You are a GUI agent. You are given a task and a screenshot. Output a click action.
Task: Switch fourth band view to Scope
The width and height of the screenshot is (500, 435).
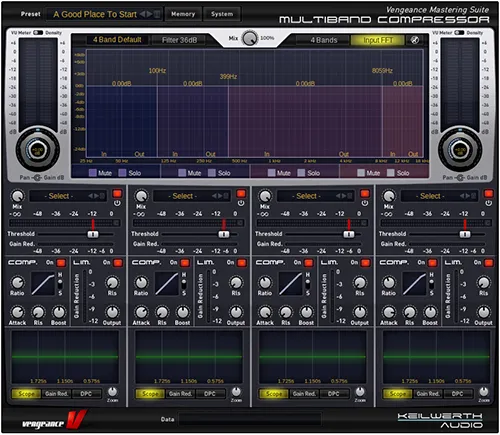pos(397,394)
